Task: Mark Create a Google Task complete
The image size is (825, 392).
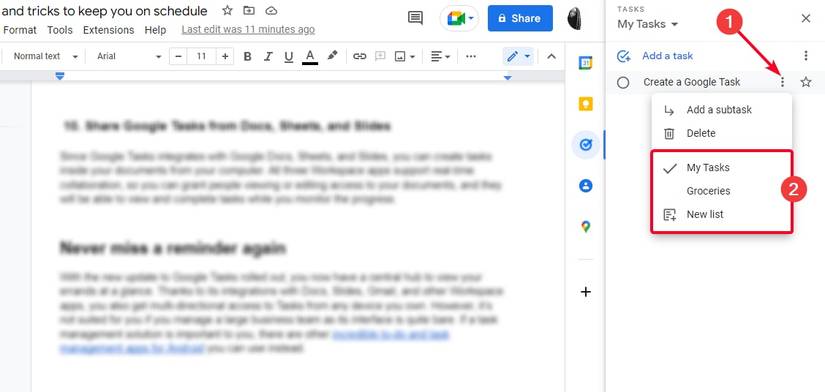Action: click(623, 82)
